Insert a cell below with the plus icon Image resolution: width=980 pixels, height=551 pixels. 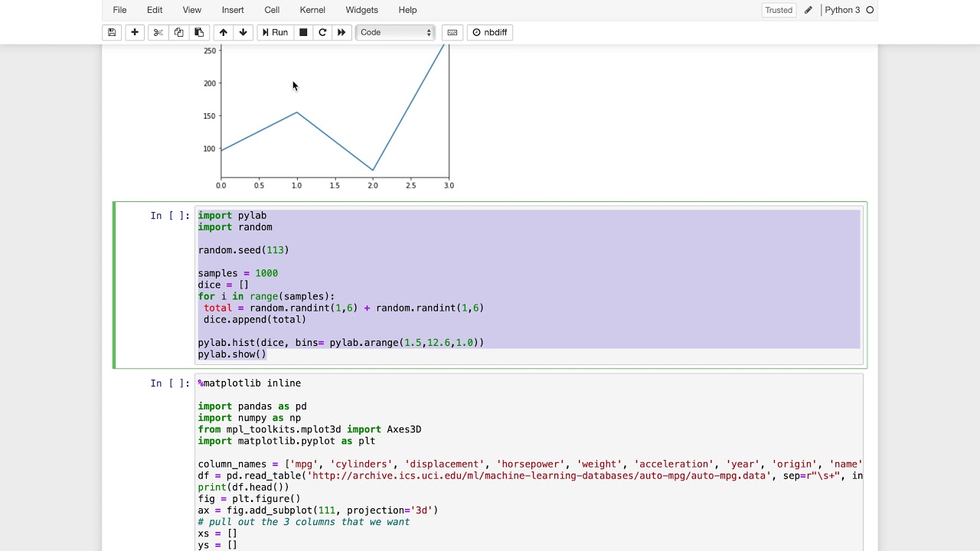click(x=135, y=32)
